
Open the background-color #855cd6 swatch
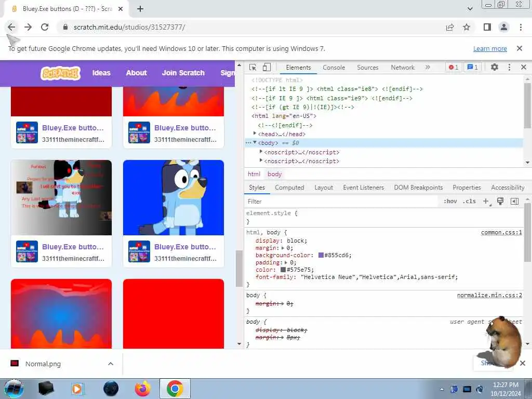(321, 255)
